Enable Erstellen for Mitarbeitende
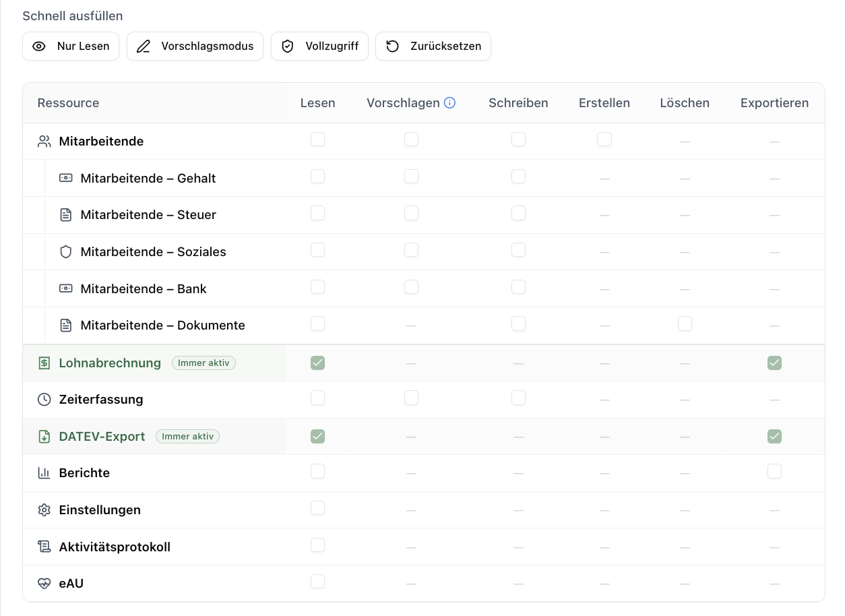 (604, 140)
